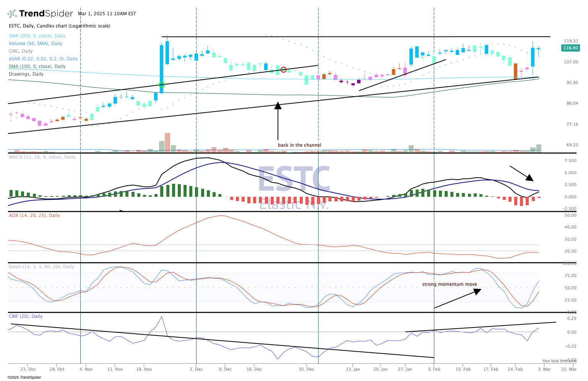Open the 'MACD (12, 26, 9, close)' panel label
The width and height of the screenshot is (588, 381).
42,157
